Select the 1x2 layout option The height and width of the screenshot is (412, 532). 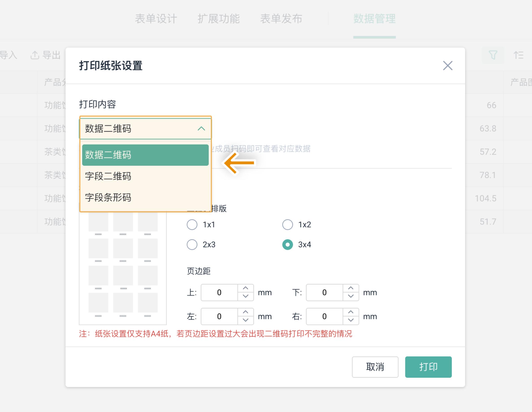point(288,225)
